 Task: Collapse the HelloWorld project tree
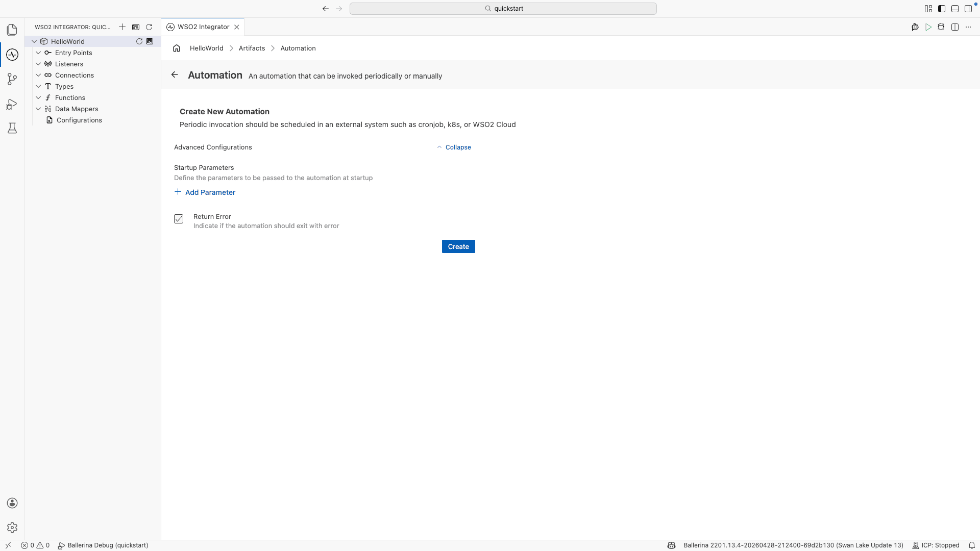tap(34, 41)
